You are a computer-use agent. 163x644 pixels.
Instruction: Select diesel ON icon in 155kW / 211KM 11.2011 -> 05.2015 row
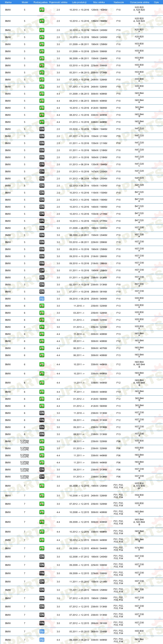[x=42, y=581]
